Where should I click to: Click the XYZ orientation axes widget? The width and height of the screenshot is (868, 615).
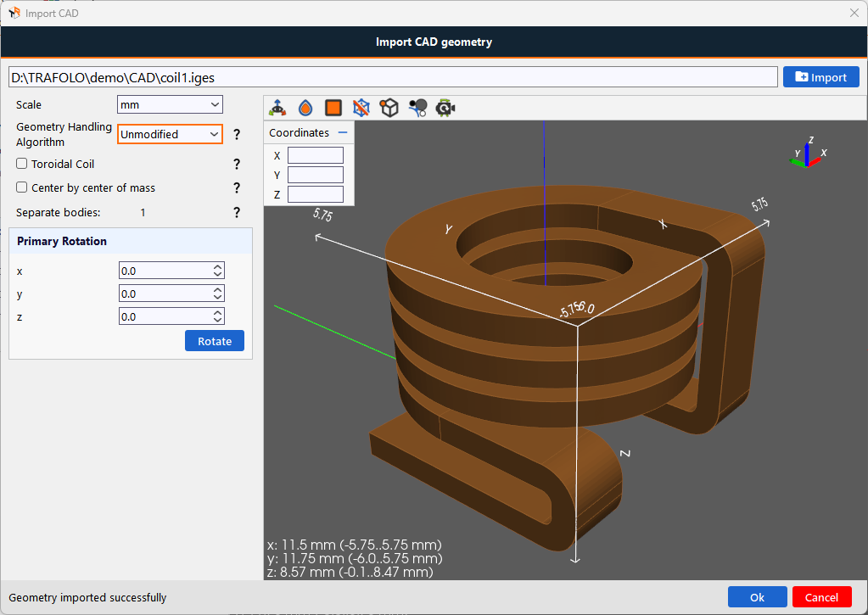(809, 153)
